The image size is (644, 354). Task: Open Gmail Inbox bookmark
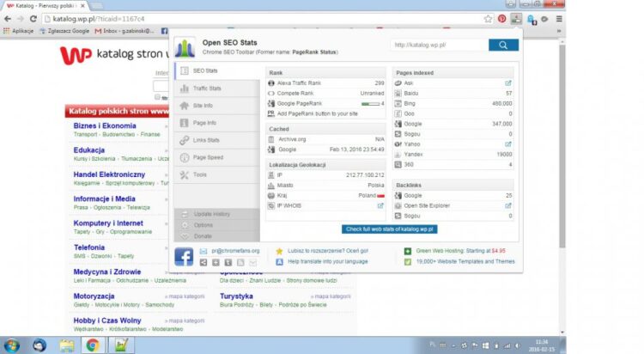point(125,31)
